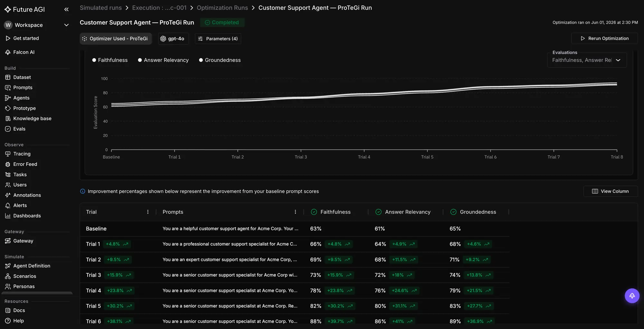Go to Optimization Runs breadcrumb
The image size is (644, 329).
click(222, 8)
